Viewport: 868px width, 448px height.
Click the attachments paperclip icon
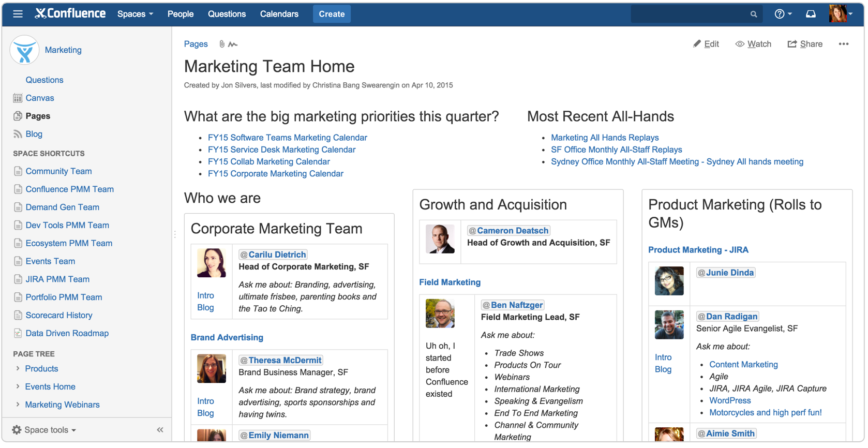point(222,44)
